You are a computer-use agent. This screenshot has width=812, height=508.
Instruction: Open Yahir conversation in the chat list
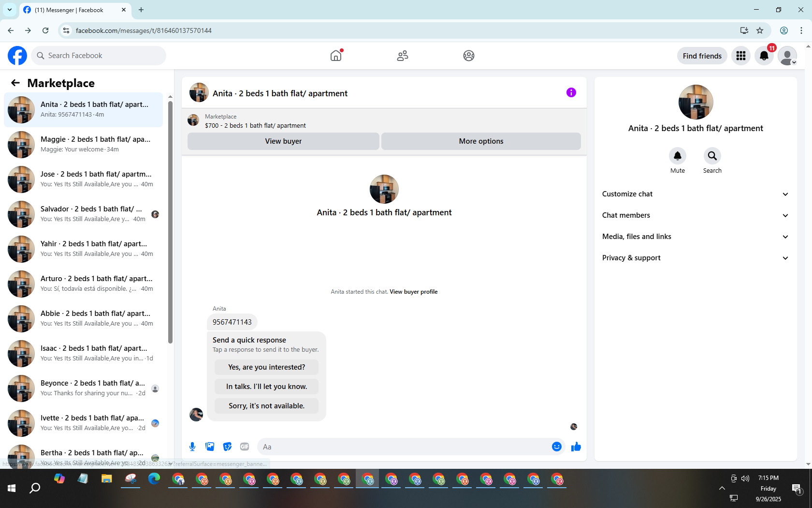[x=83, y=249]
